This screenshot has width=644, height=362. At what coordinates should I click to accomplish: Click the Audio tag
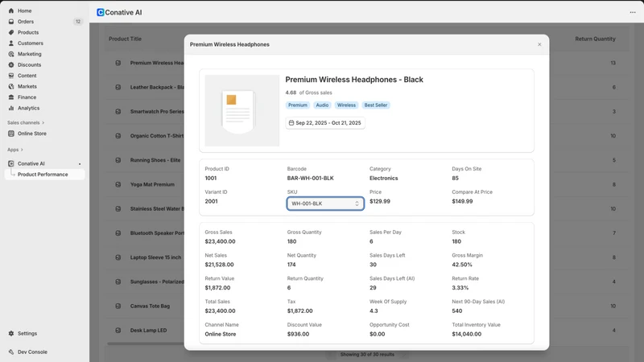coord(322,105)
